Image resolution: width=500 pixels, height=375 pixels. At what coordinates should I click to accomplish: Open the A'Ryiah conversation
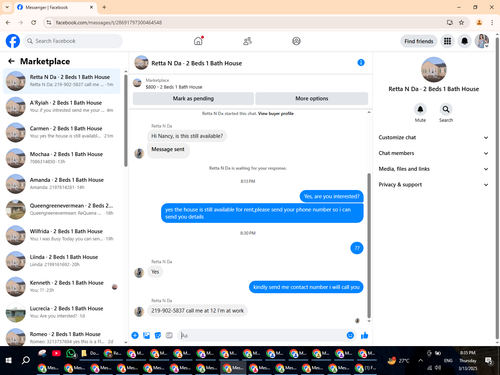62,106
